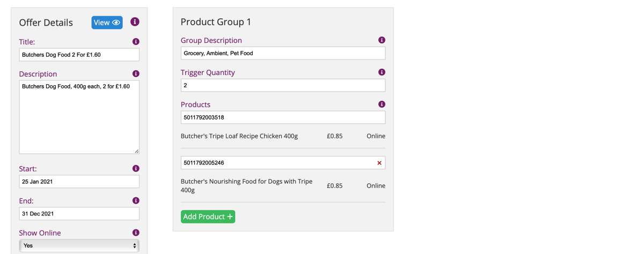644x254 pixels.
Task: Show Description field info tooltip icon
Action: [136, 74]
